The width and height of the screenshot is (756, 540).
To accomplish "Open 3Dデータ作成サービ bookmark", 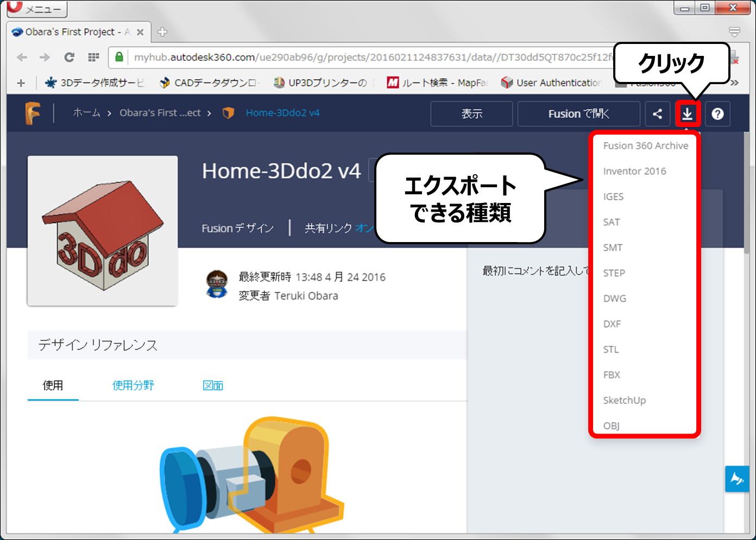I will click(x=96, y=82).
